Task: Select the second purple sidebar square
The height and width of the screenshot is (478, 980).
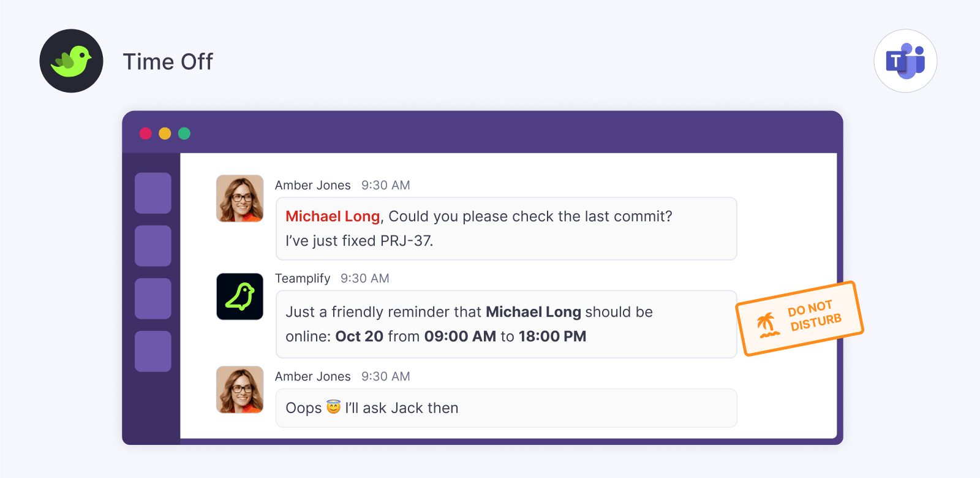Action: point(153,246)
